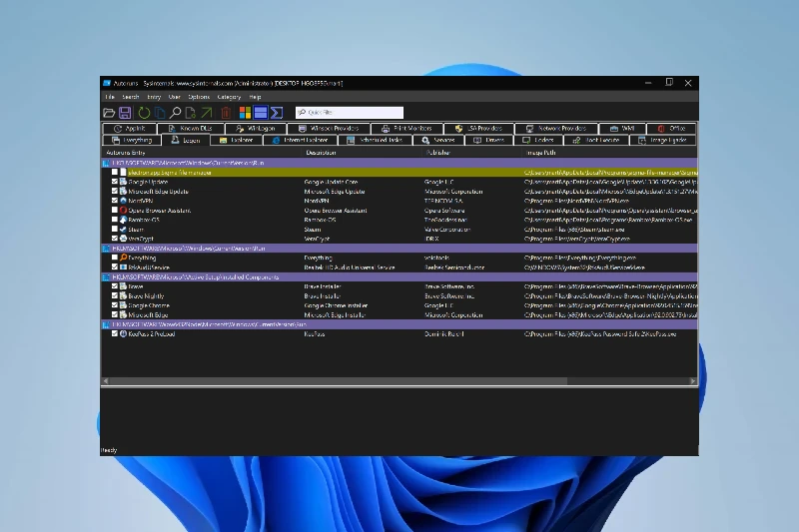Switch to the Scheduled Tasks tab

(378, 141)
